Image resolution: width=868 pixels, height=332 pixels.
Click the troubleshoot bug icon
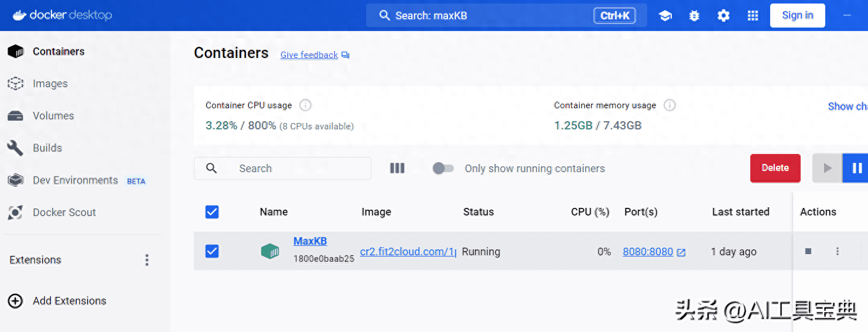click(694, 16)
